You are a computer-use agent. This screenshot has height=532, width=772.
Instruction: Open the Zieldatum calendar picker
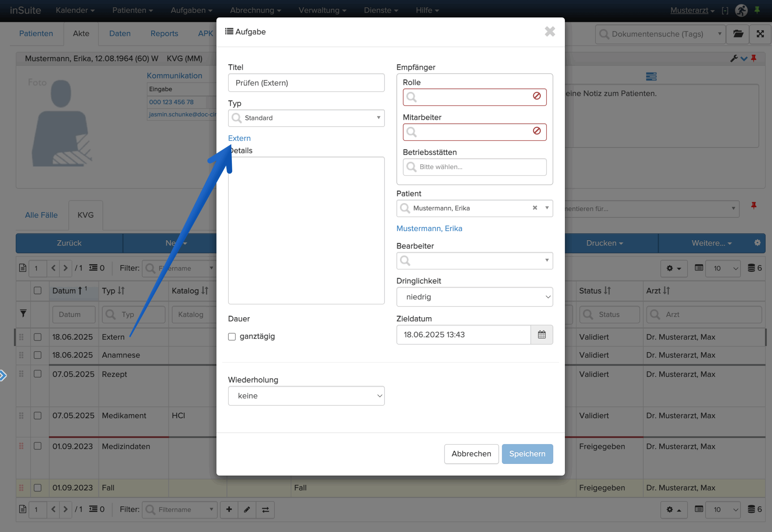pos(542,334)
